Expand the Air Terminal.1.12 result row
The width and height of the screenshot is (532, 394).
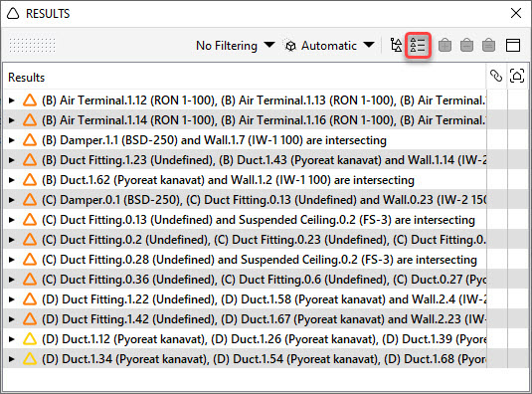pyautogui.click(x=12, y=100)
